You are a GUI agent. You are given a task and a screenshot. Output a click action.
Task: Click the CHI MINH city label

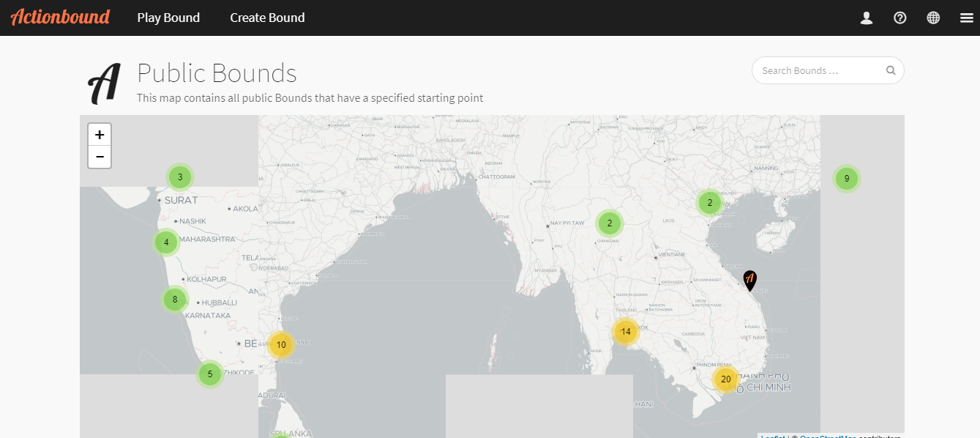[768, 387]
